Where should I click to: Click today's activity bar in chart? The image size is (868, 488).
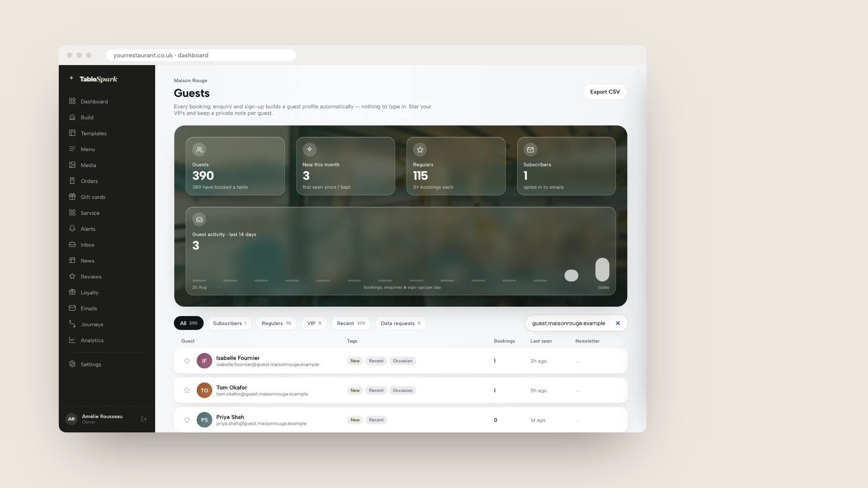tap(602, 269)
